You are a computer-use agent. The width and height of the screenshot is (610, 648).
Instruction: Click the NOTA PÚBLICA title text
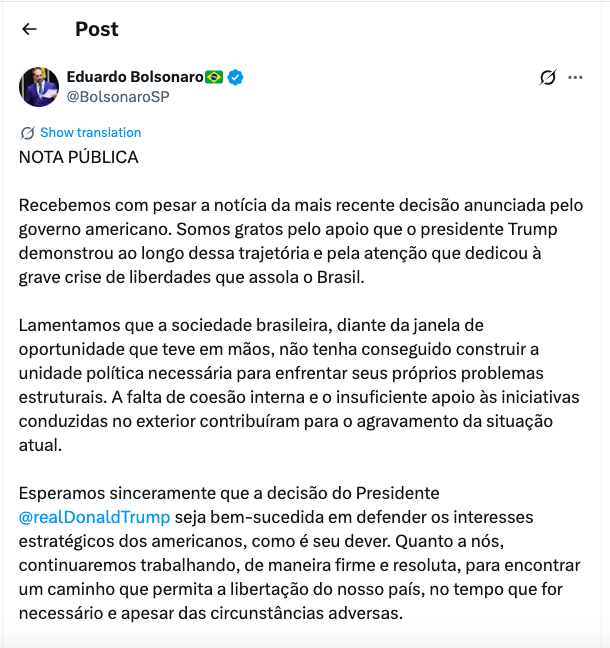tap(79, 157)
